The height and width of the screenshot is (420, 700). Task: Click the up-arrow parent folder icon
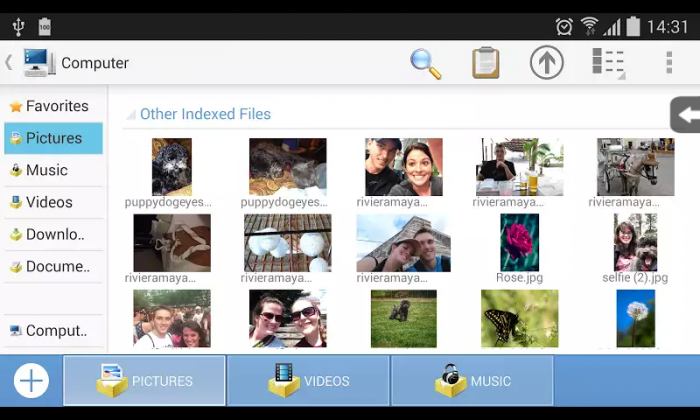click(547, 63)
